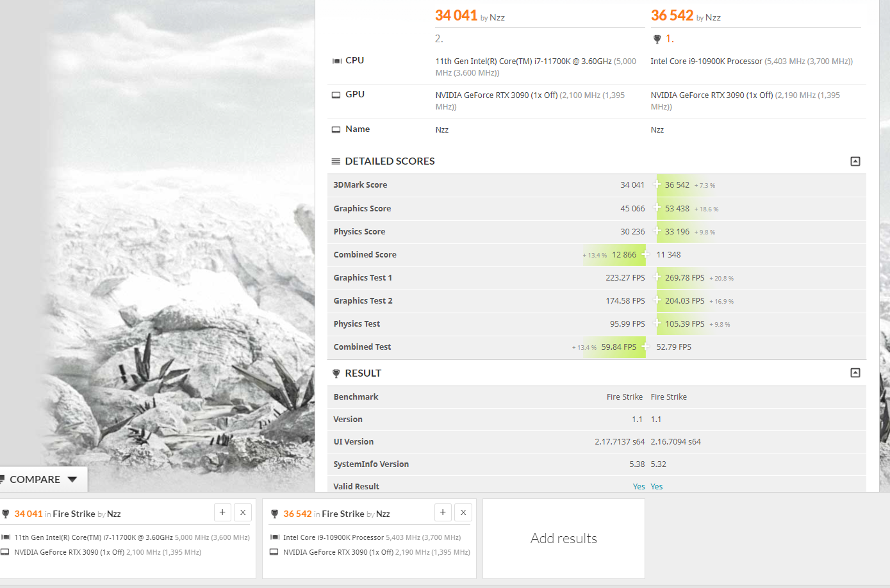Click the Name row monitor icon
The image size is (890, 588).
[x=336, y=129]
